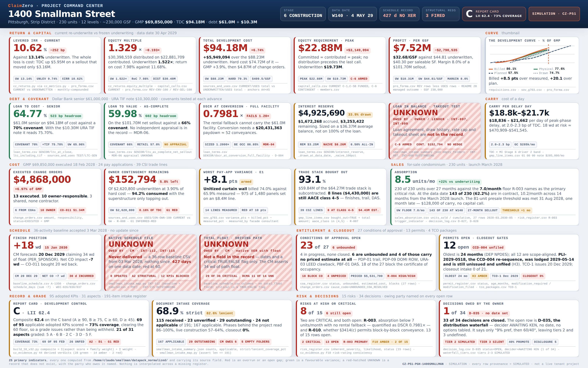Open the REPORT CARD LII 62.4 header badge
Viewport: 588px width, 368px height.
pyautogui.click(x=494, y=14)
